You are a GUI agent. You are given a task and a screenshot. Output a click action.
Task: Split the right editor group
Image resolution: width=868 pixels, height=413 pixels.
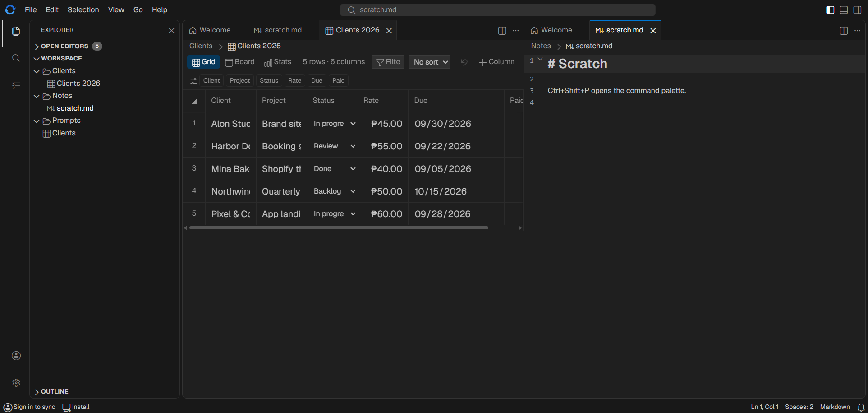coord(844,31)
